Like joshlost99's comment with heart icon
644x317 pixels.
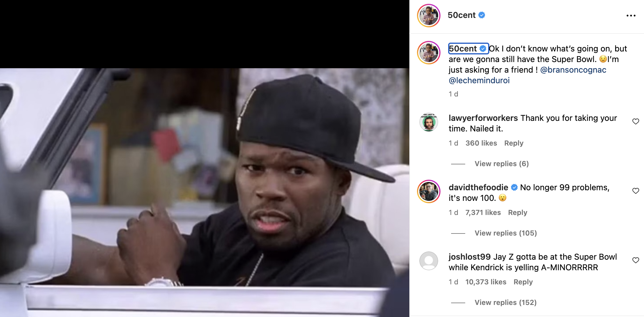(635, 260)
